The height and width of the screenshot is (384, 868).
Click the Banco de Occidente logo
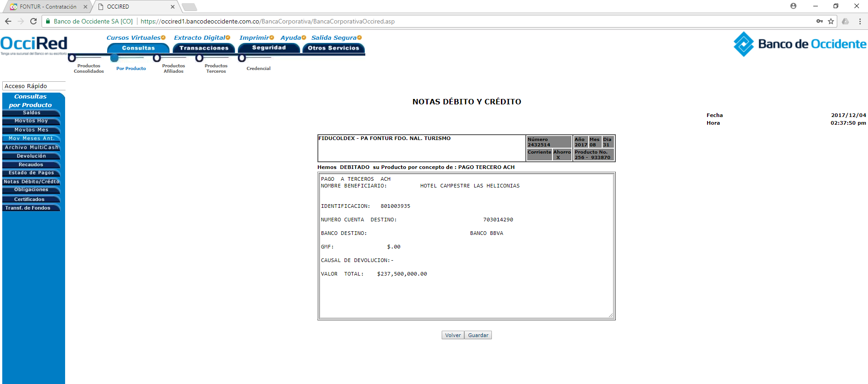click(799, 44)
